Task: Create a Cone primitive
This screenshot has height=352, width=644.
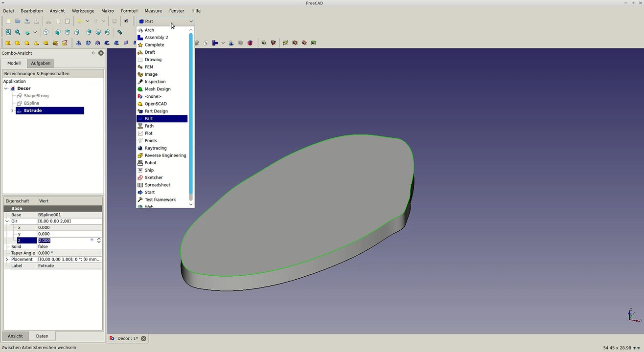Action: (36, 43)
